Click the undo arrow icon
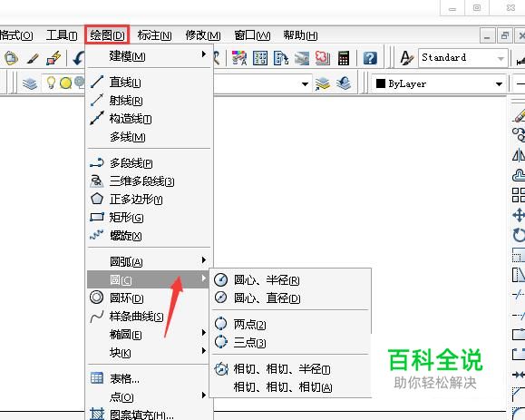Viewport: 525px width, 420px height. (78, 58)
